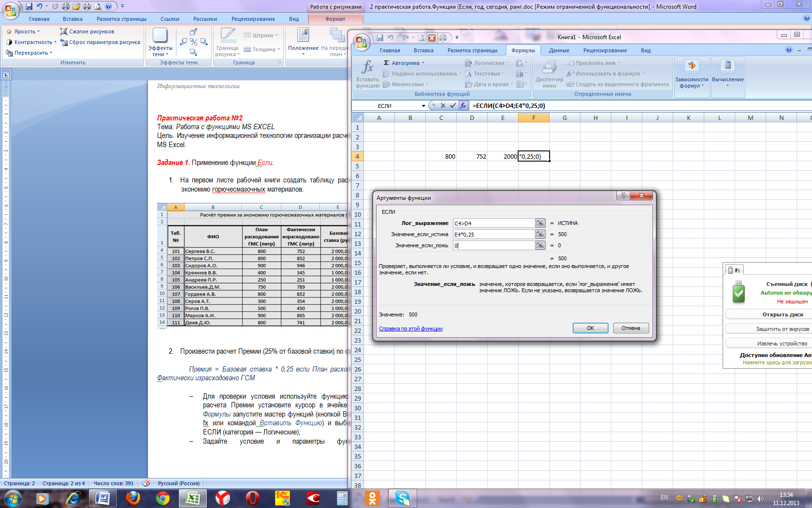Open the Контрастность dropdown in Word
The image size is (812, 508).
click(31, 42)
